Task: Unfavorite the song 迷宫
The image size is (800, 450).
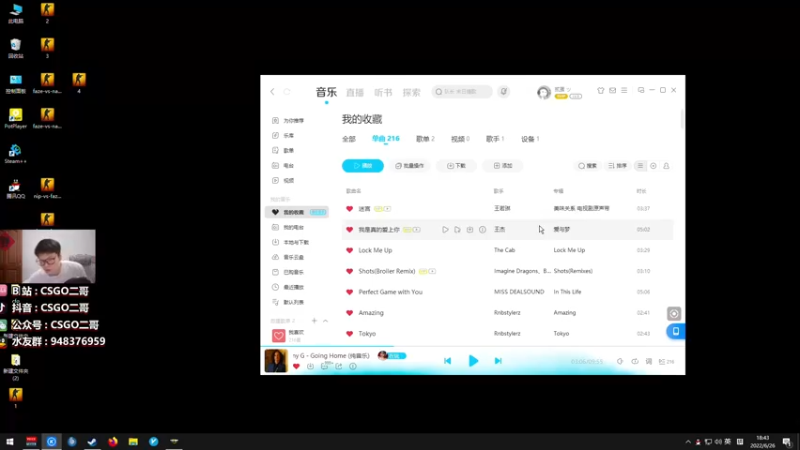Action: tap(349, 209)
